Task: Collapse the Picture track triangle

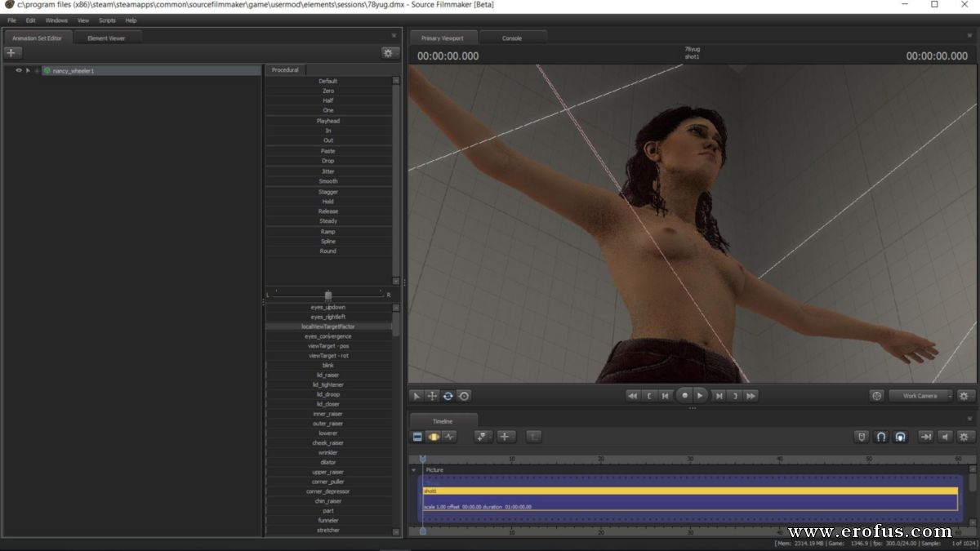Action: point(414,470)
